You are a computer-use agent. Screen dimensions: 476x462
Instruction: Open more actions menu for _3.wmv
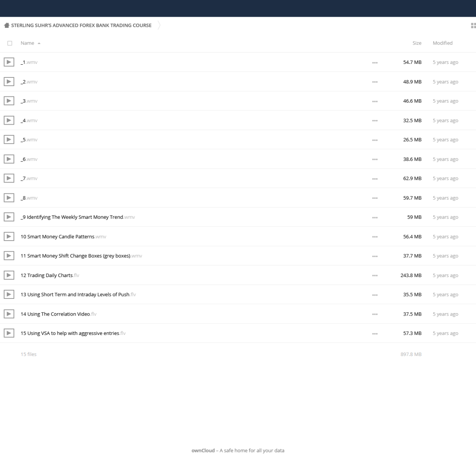375,101
